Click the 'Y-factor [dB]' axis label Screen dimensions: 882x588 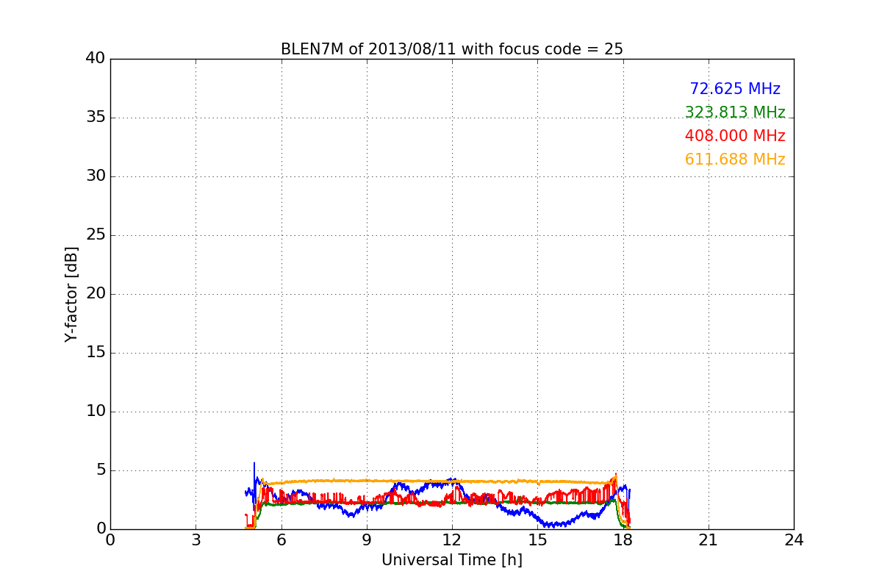(x=71, y=294)
